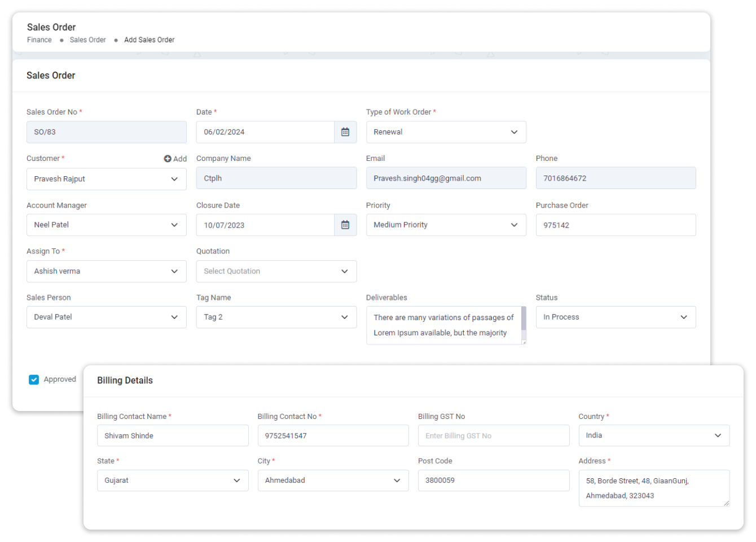
Task: Open the Closure Date calendar picker
Action: click(346, 225)
